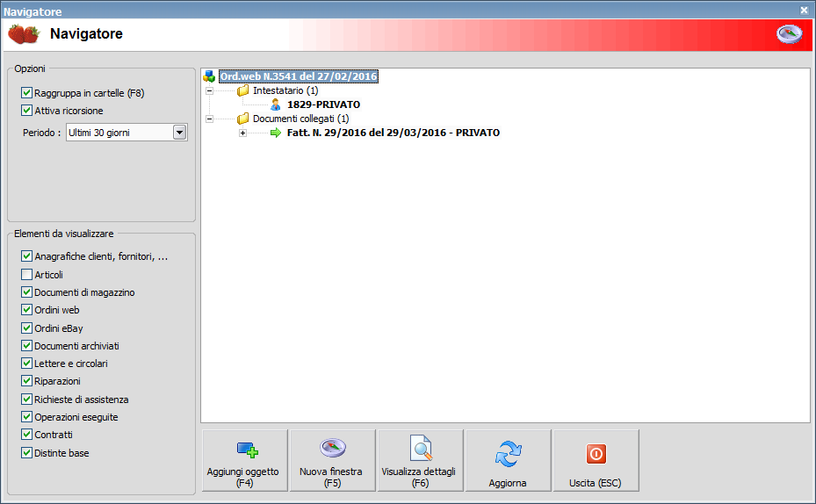Image resolution: width=816 pixels, height=504 pixels.
Task: Select Ord.web N.3541 del 27/02/2016 root
Action: (299, 76)
